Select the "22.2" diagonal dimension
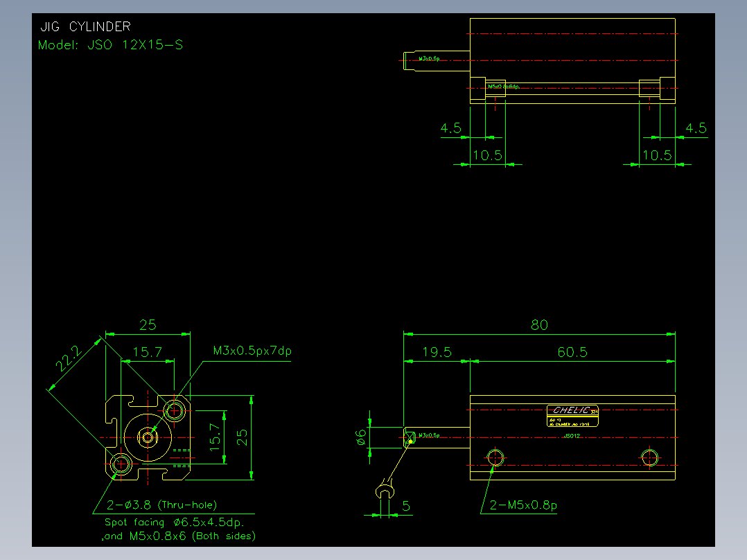The width and height of the screenshot is (747, 560). tap(69, 358)
